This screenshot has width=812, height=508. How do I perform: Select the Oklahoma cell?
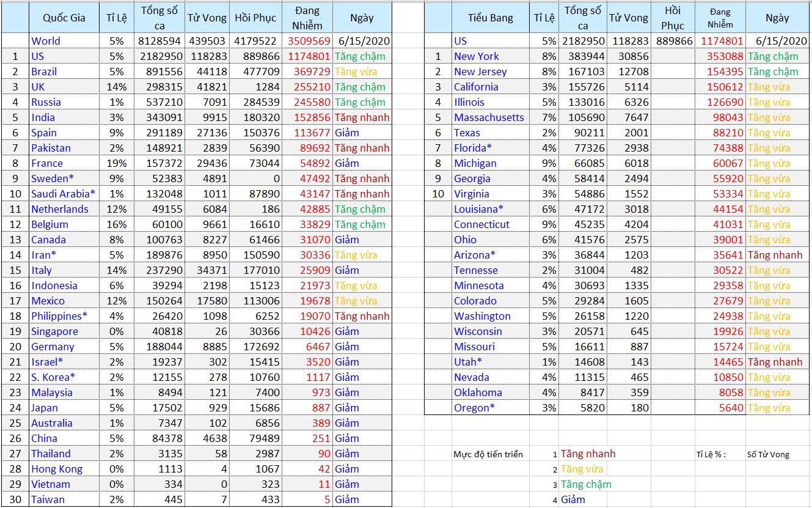pyautogui.click(x=490, y=392)
